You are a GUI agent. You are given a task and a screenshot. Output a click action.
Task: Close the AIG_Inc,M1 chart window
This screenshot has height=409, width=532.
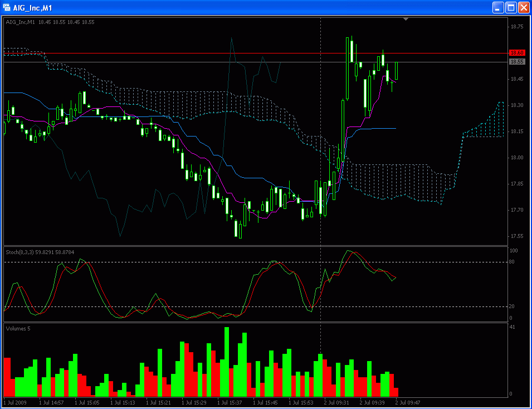click(524, 7)
